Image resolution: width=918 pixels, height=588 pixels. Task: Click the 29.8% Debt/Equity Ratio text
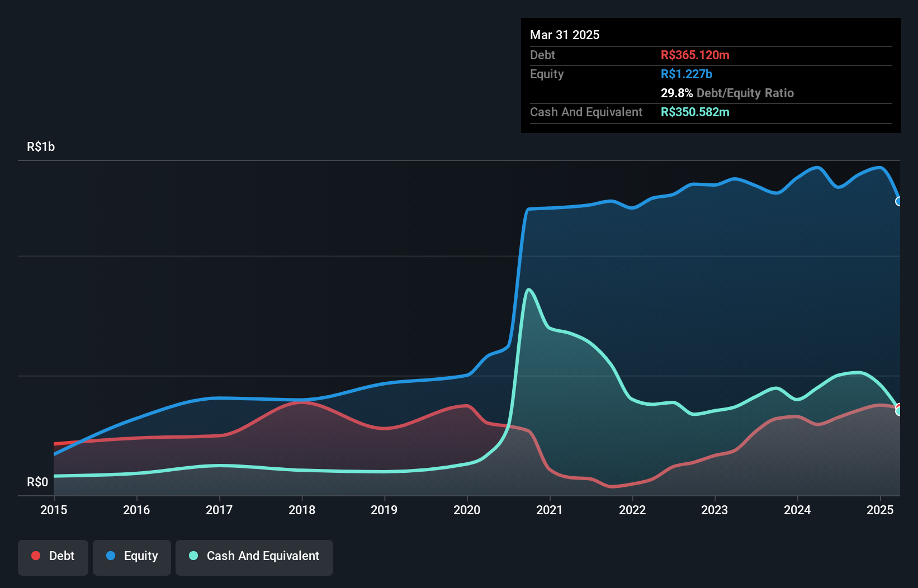[727, 93]
